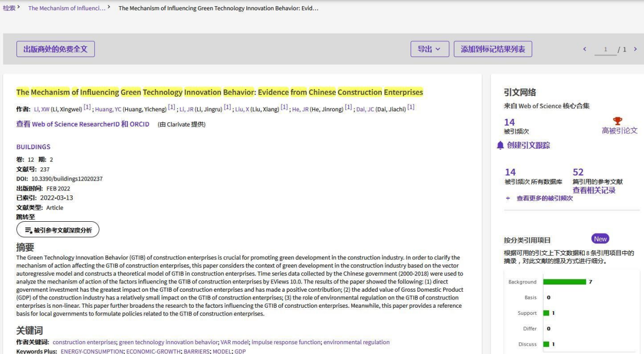The image size is (644, 354).
Task: Open the truncated title breadcrumb link
Action: point(66,8)
